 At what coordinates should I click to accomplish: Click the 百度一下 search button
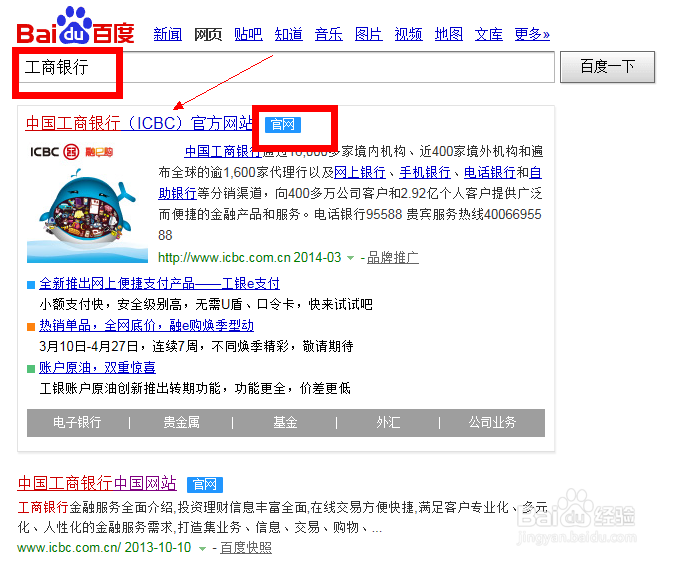pos(607,67)
